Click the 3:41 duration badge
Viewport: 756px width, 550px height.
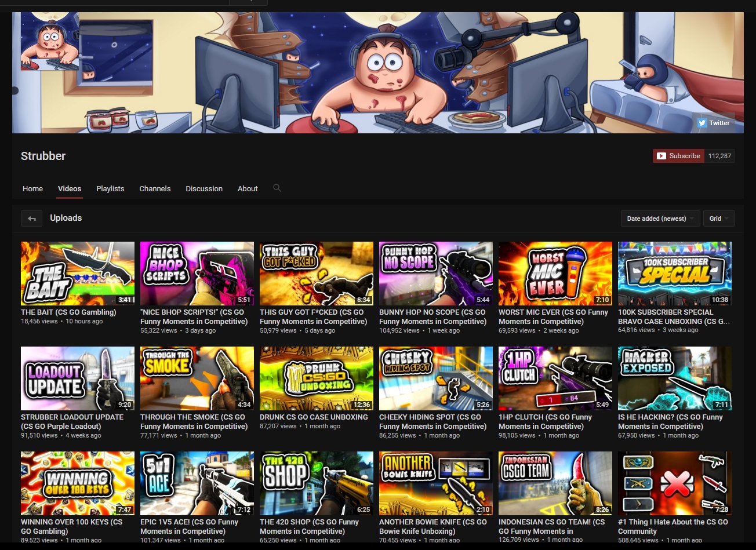(x=125, y=300)
